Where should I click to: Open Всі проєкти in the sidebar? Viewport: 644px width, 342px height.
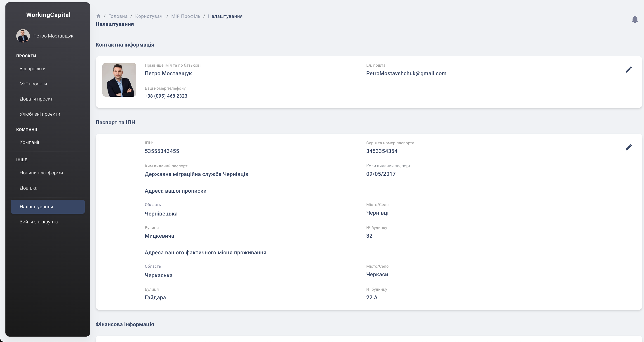pyautogui.click(x=33, y=69)
